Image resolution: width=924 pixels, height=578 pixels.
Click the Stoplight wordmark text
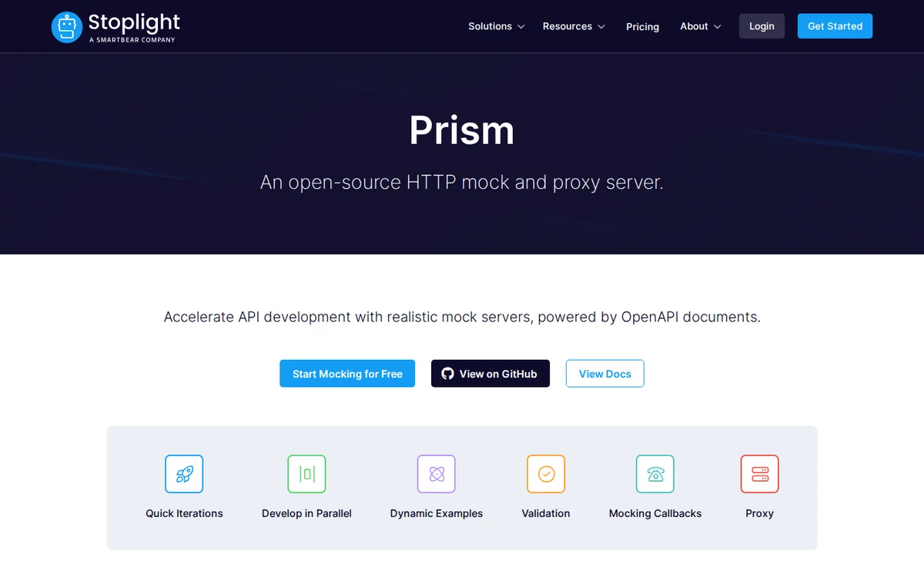tap(134, 22)
